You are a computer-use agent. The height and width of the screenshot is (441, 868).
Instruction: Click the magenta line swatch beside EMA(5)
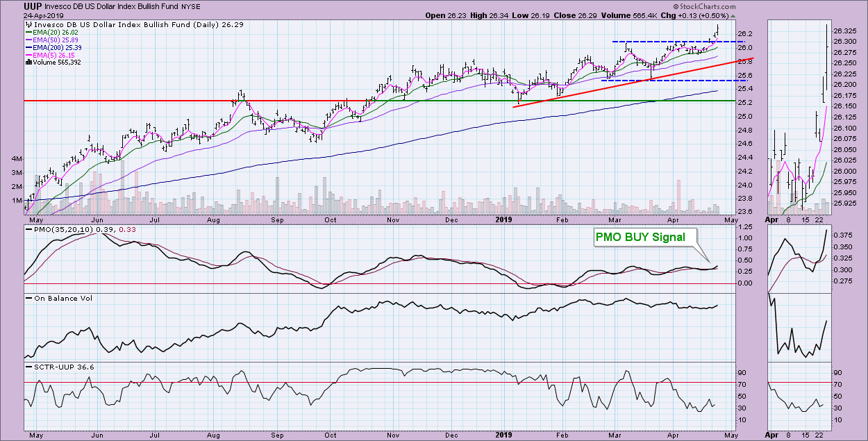click(28, 55)
